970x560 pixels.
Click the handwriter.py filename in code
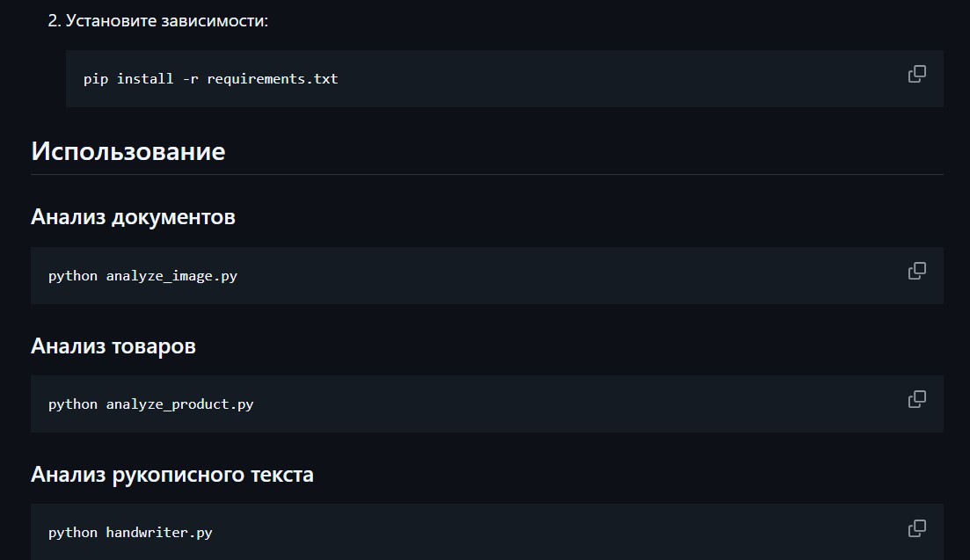159,533
